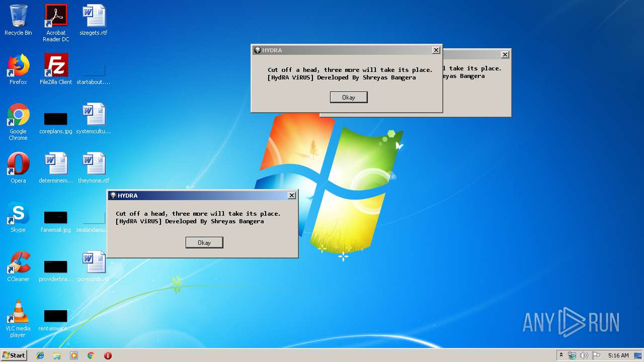Launch VLC media player shortcut

18,319
